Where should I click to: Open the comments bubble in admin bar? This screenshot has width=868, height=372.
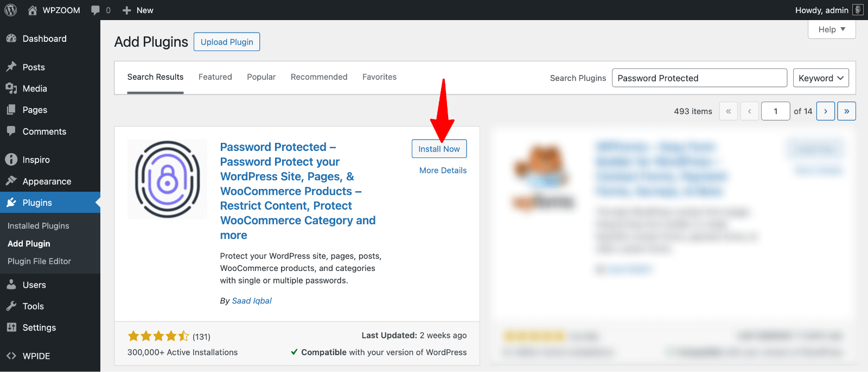click(95, 10)
